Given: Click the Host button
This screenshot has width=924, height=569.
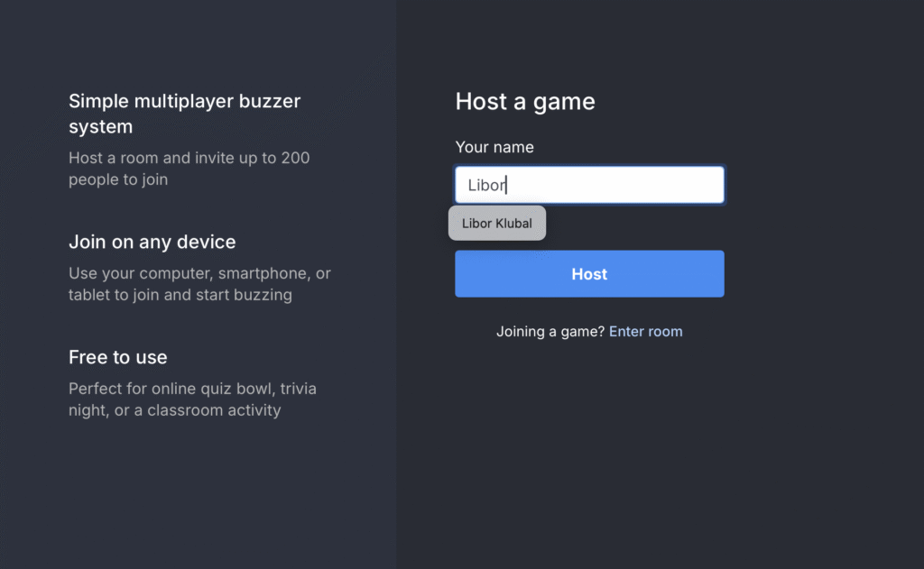Looking at the screenshot, I should click(x=589, y=274).
